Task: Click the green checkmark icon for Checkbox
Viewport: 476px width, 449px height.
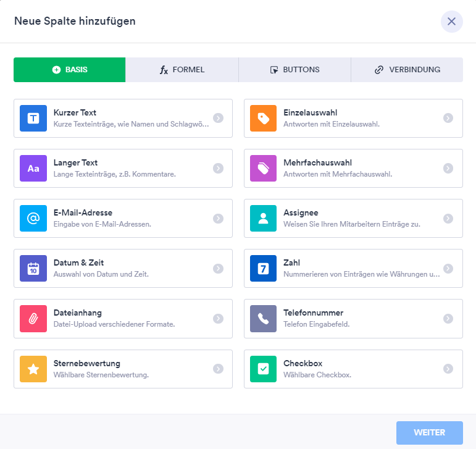Action: 263,369
